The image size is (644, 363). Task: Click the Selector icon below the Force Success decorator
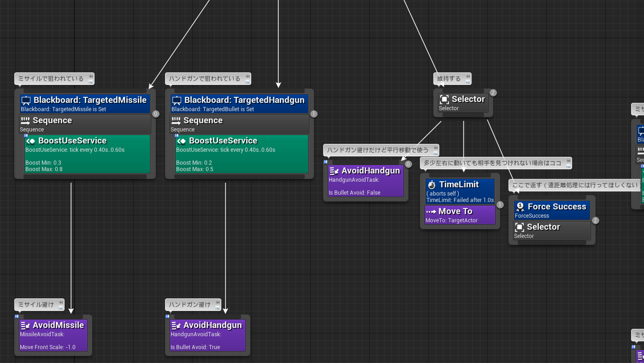[x=520, y=227]
